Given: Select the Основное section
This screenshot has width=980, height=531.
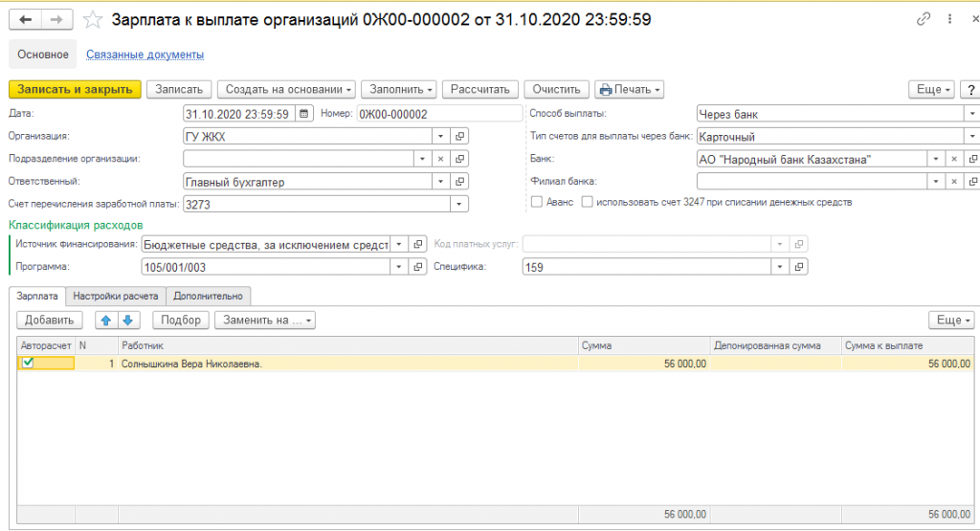Looking at the screenshot, I should coord(42,55).
